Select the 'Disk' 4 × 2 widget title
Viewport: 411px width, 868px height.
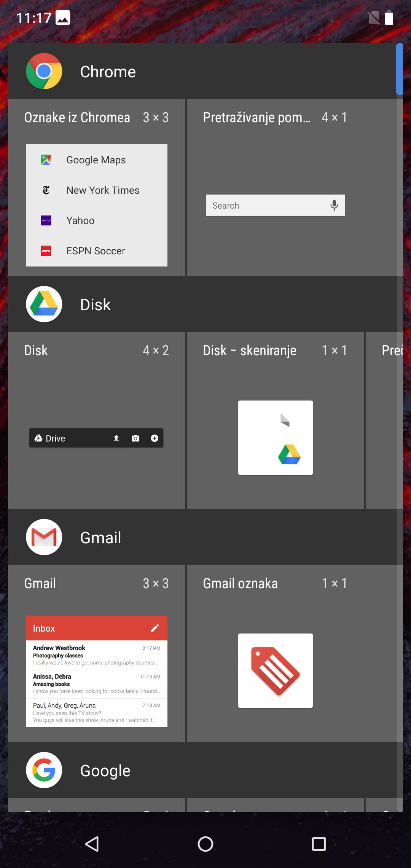coord(36,350)
